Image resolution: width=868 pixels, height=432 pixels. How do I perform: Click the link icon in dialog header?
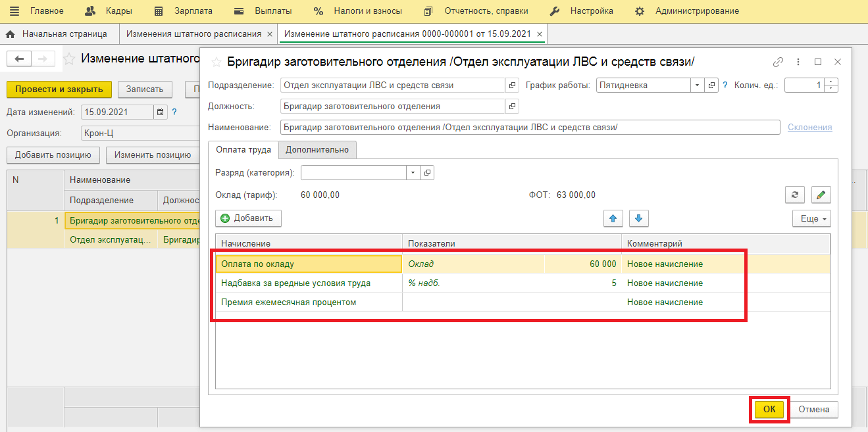pos(778,62)
